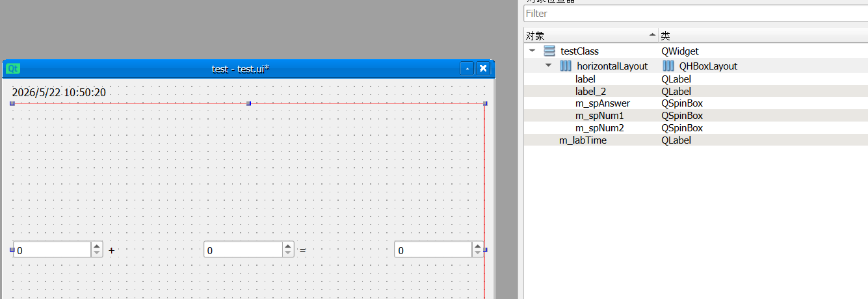
Task: Click the Qt logo icon in form title bar
Action: pos(13,68)
